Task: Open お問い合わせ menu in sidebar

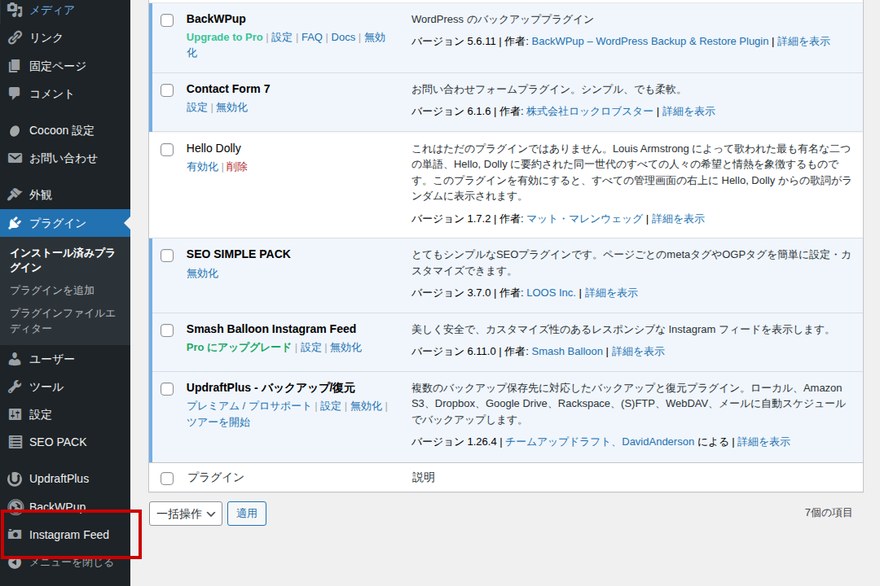Action: point(63,158)
